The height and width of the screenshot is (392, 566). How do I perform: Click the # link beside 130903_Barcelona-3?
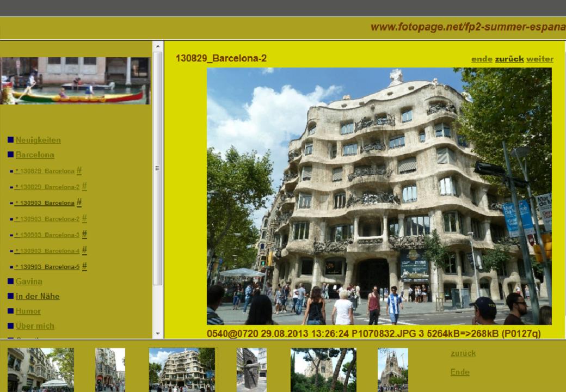[84, 234]
